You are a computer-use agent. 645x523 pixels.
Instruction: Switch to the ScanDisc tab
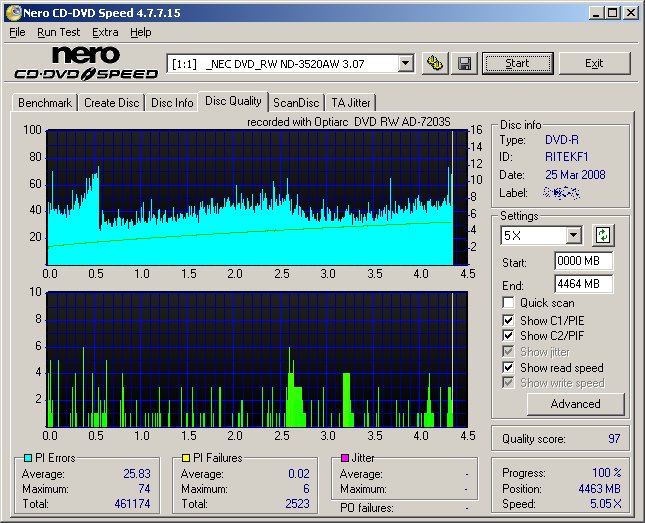[296, 102]
